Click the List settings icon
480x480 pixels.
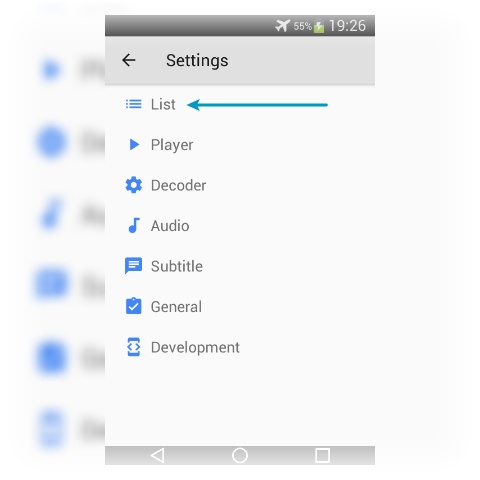pos(133,104)
